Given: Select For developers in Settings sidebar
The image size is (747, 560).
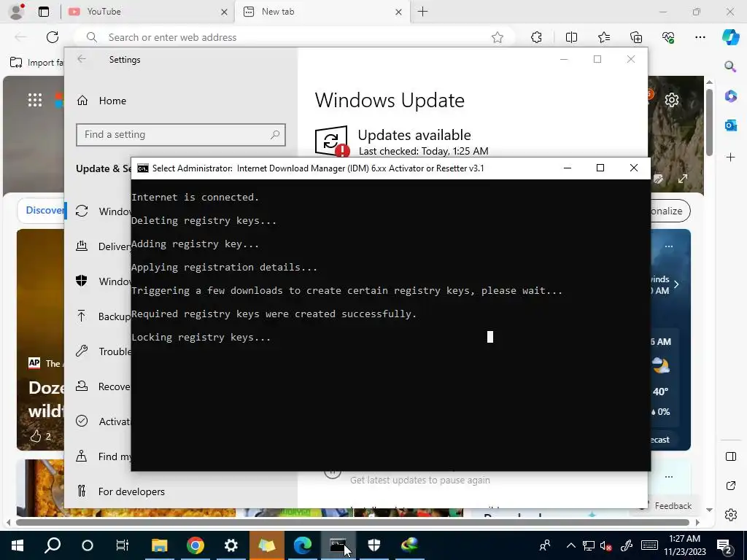Looking at the screenshot, I should (x=120, y=491).
